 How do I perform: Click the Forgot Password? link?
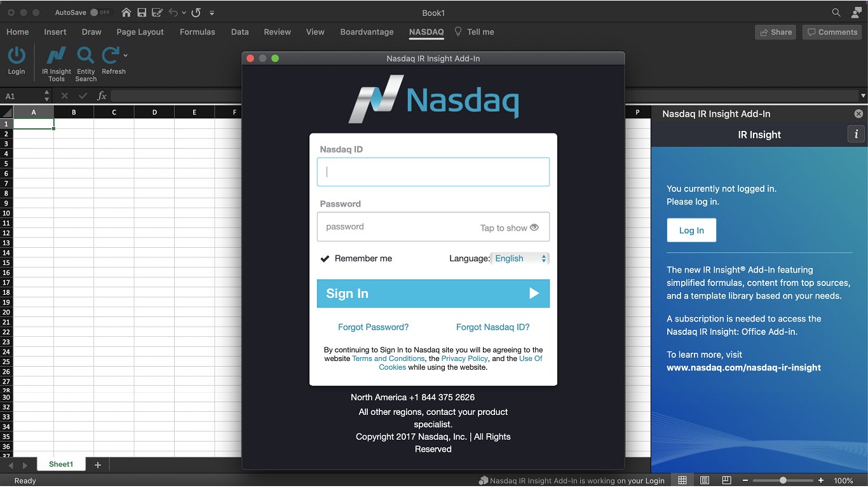[x=373, y=327]
